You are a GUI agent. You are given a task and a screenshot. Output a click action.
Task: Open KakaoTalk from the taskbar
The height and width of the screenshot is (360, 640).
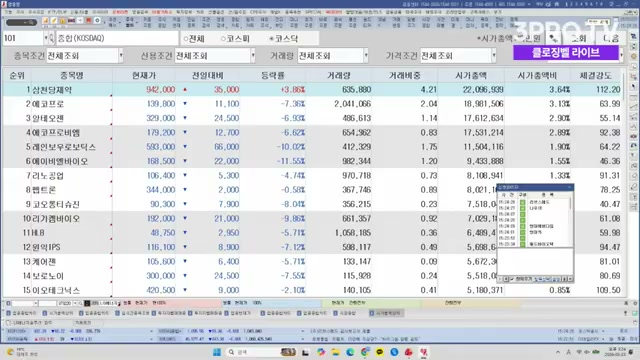click(x=380, y=352)
